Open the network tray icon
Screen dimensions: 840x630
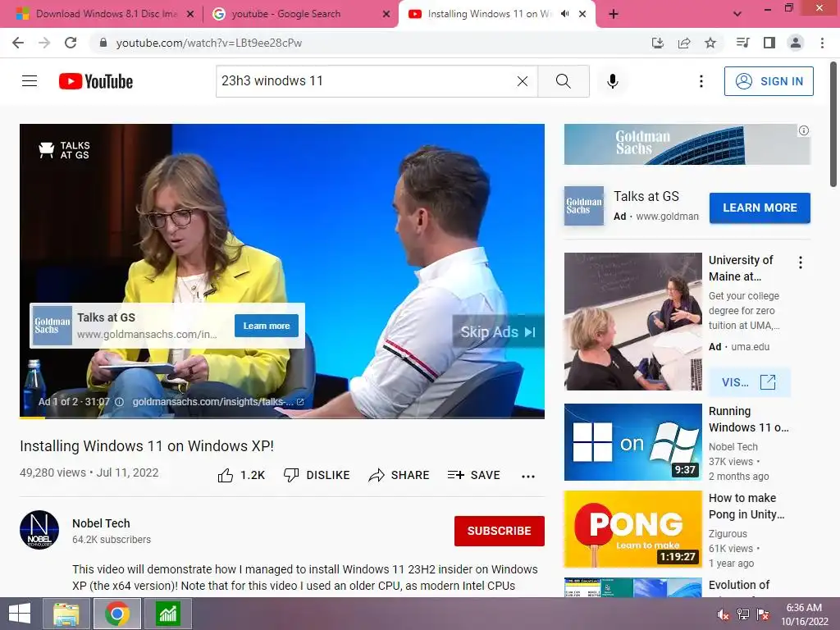click(743, 614)
